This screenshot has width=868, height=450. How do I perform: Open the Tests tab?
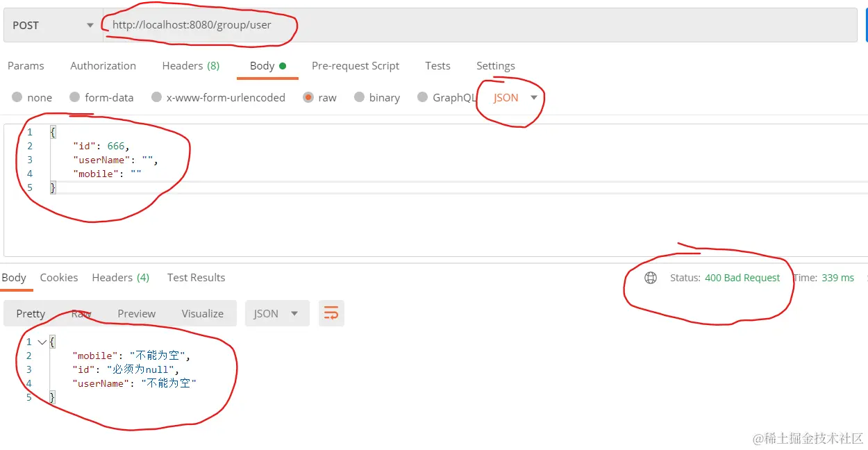(x=437, y=66)
